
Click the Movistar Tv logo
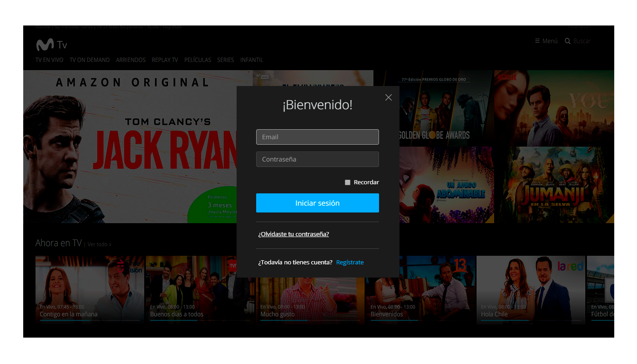click(x=52, y=45)
